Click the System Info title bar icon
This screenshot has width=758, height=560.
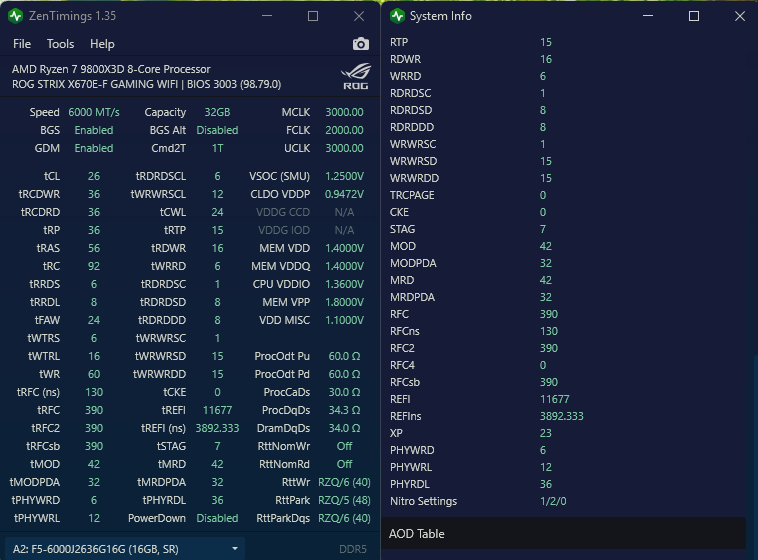point(398,16)
